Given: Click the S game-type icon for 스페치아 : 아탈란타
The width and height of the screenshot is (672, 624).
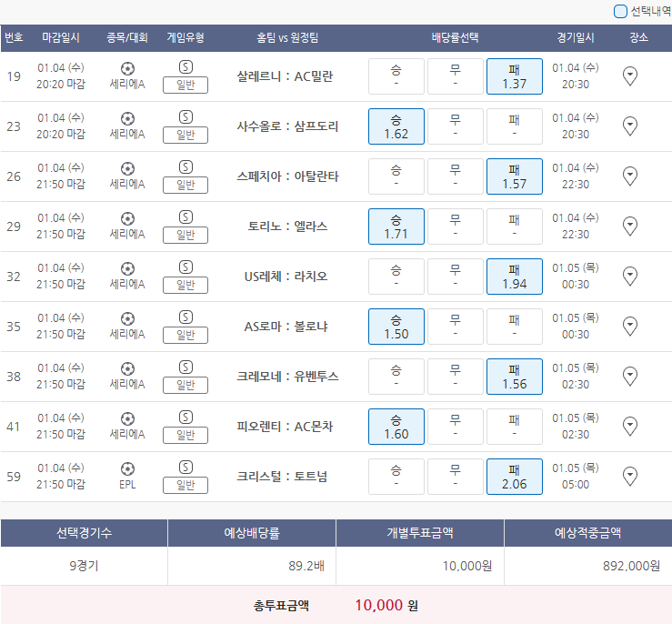Looking at the screenshot, I should click(x=186, y=166).
